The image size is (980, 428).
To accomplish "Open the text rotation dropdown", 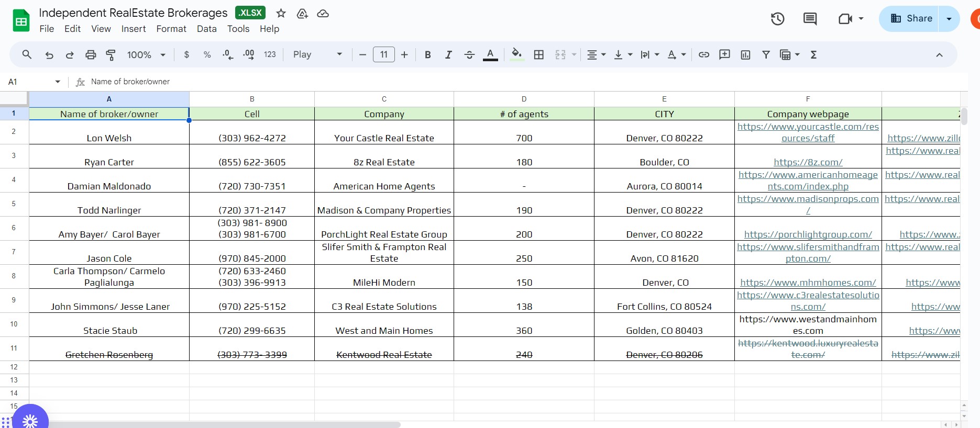I will [x=676, y=54].
